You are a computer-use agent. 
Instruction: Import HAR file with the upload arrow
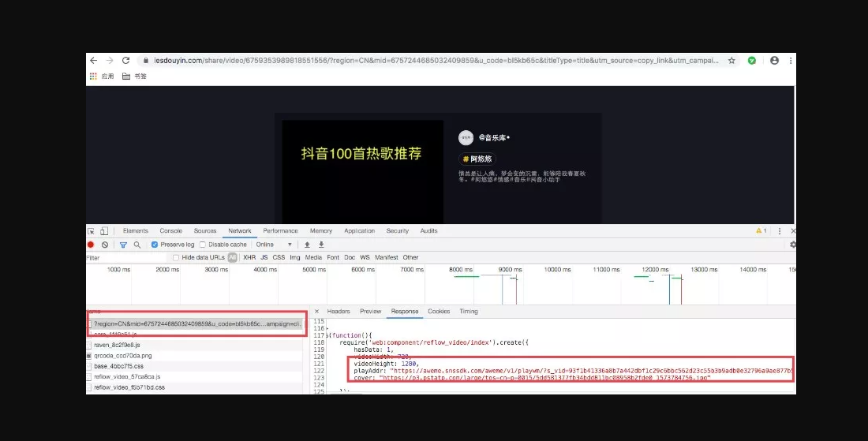coord(307,245)
